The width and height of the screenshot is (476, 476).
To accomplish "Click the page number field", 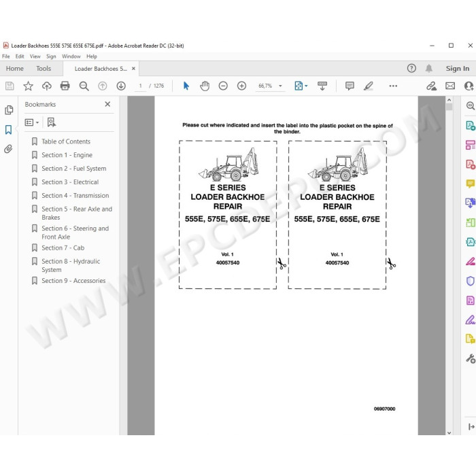I will coord(141,86).
